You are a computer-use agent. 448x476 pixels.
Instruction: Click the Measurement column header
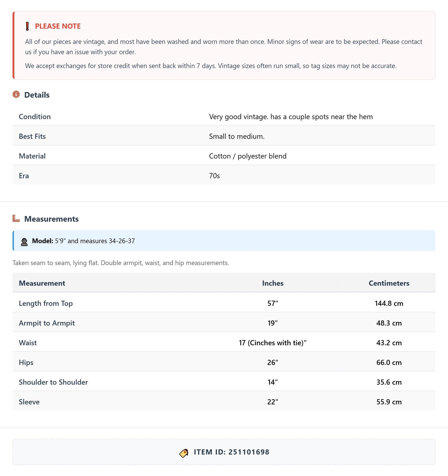[x=42, y=283]
